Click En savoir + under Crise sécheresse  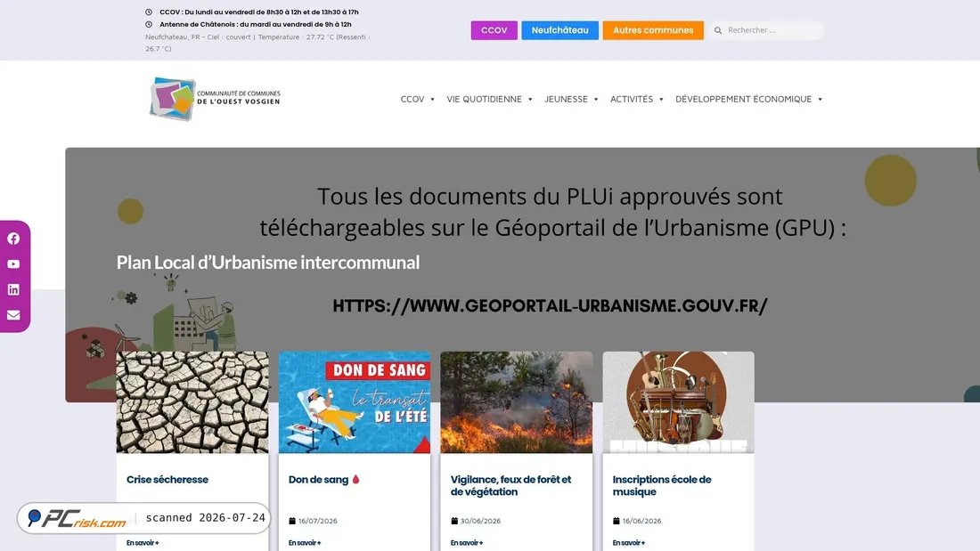click(143, 543)
